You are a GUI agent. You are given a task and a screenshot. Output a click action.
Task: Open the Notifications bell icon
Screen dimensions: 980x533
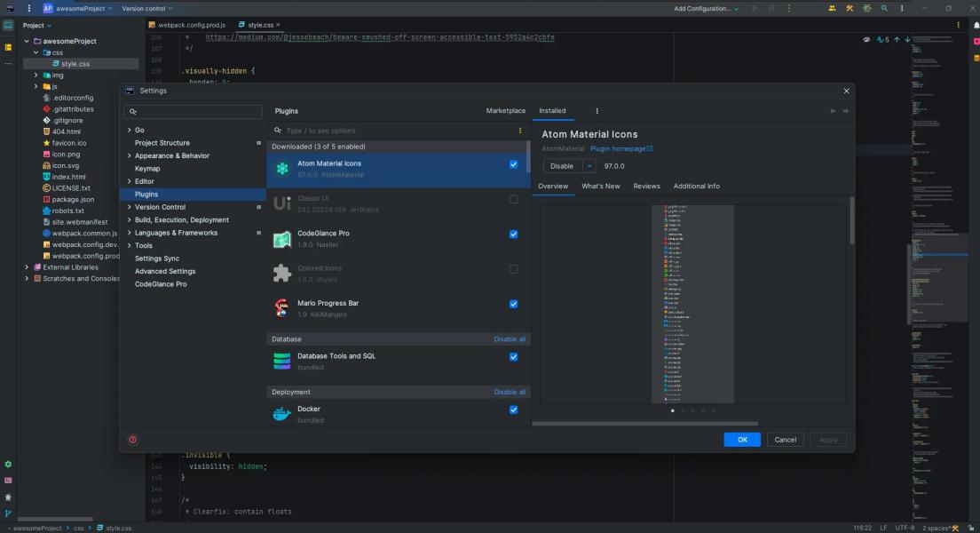click(976, 26)
